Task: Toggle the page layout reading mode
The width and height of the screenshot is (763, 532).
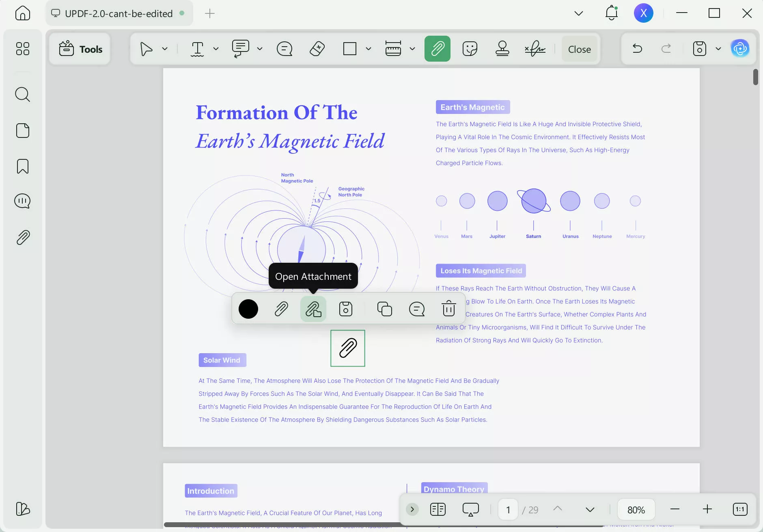Action: pyautogui.click(x=438, y=509)
